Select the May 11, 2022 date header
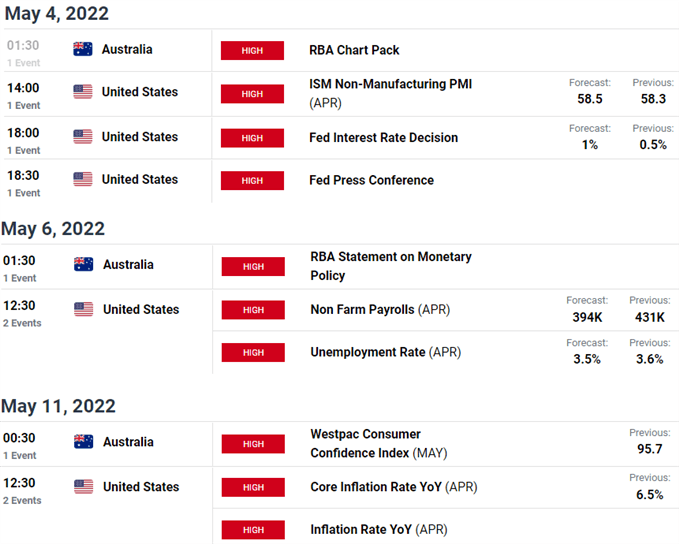This screenshot has width=679, height=544. [58, 406]
